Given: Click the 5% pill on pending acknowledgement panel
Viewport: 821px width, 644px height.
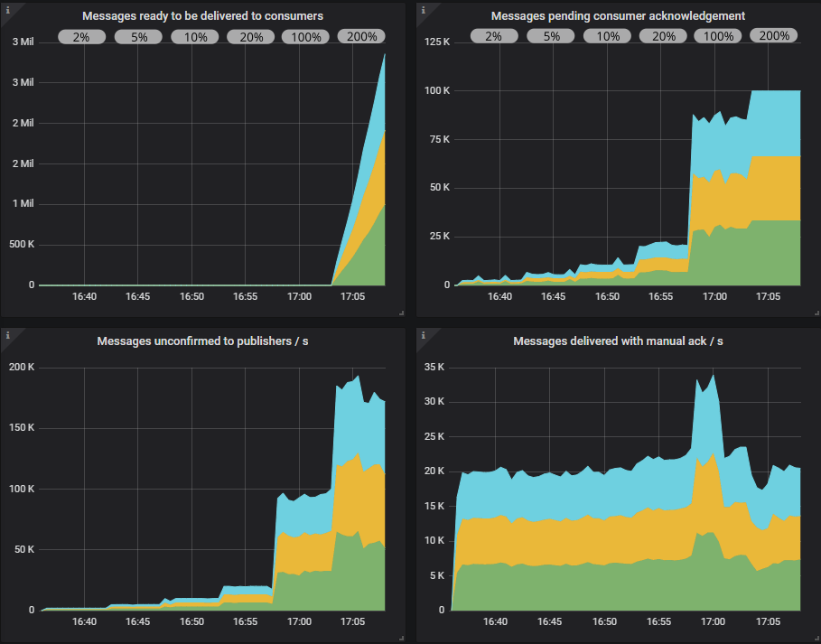Looking at the screenshot, I should click(x=549, y=35).
